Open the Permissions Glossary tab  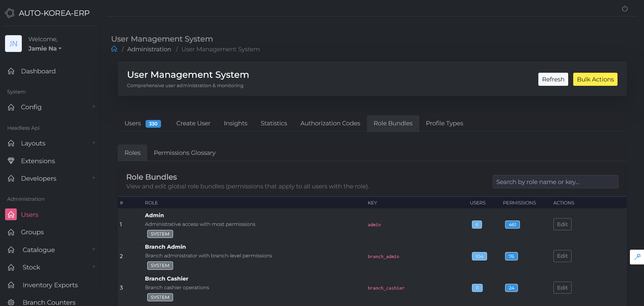[x=184, y=153]
